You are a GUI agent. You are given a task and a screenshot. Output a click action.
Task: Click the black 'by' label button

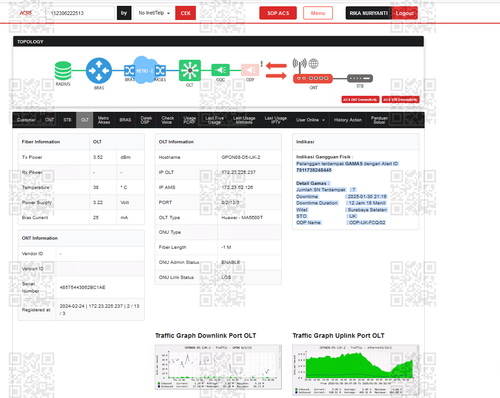tap(124, 13)
